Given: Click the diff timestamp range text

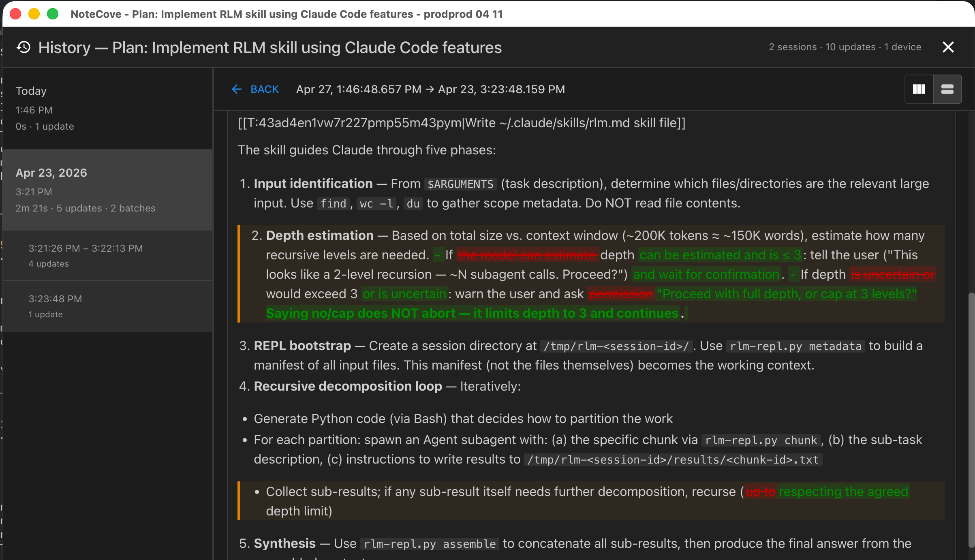Looking at the screenshot, I should coord(430,89).
